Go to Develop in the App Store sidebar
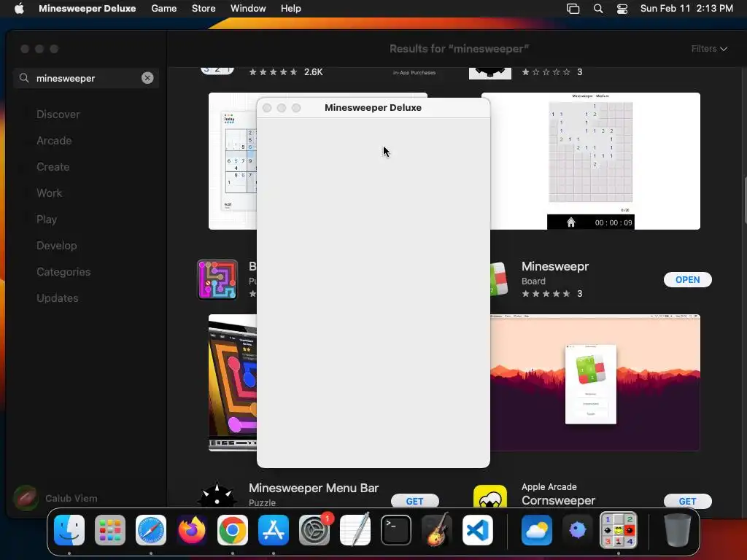The height and width of the screenshot is (560, 747). [x=56, y=245]
